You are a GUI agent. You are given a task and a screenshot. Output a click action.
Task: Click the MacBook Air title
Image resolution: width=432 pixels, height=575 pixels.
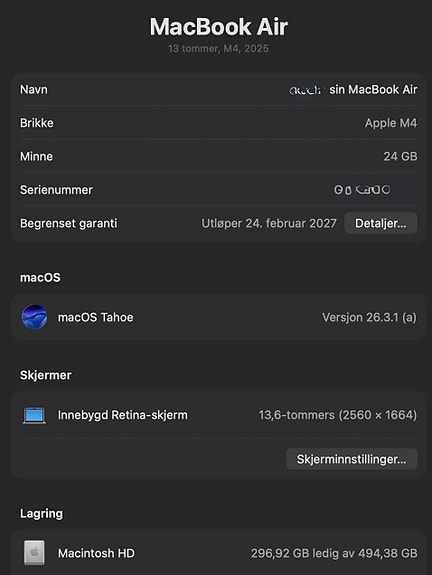click(219, 27)
